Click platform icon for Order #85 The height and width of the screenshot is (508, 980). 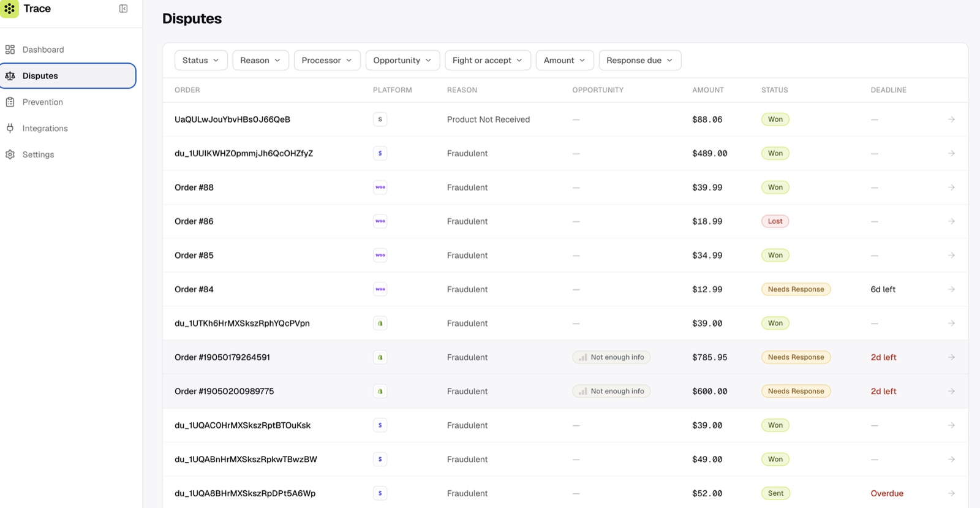[x=380, y=256]
